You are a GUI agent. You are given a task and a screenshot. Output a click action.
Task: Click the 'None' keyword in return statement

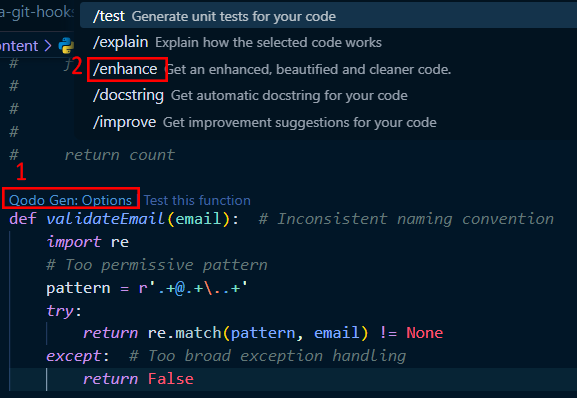click(x=425, y=333)
